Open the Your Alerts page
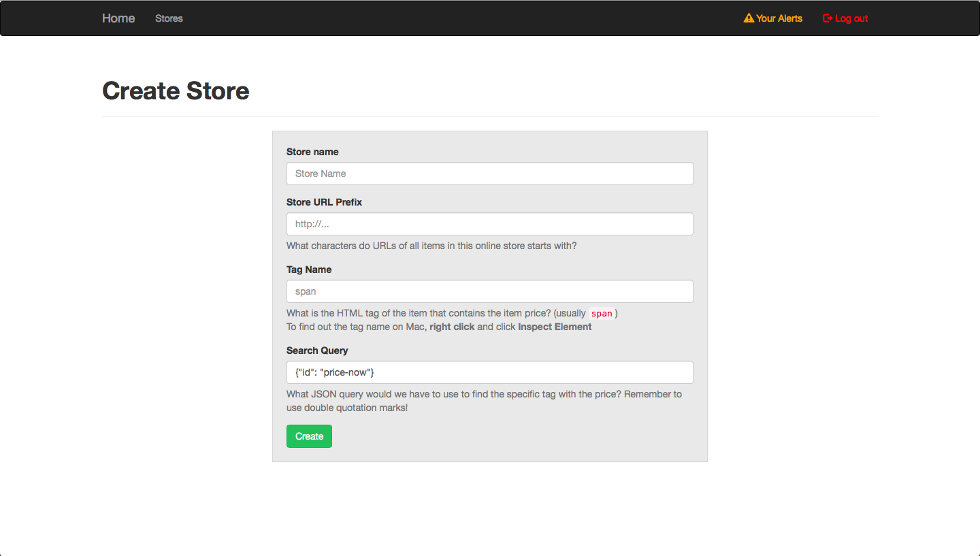The image size is (980, 556). pyautogui.click(x=779, y=18)
